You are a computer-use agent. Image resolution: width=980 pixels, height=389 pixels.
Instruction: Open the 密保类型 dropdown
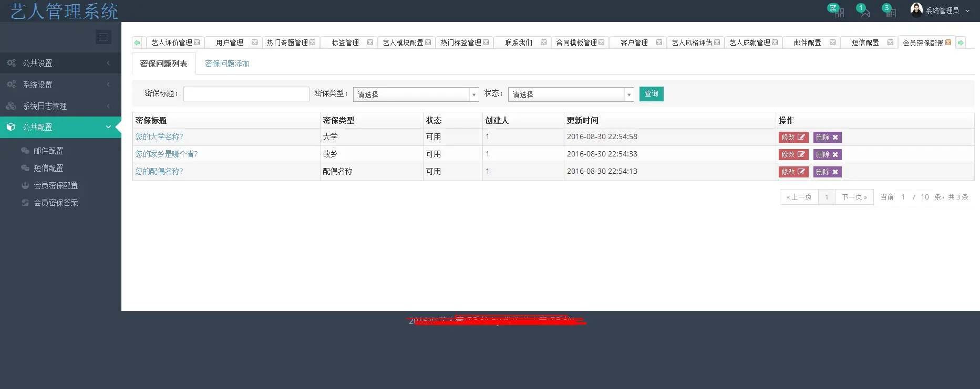[x=416, y=94]
